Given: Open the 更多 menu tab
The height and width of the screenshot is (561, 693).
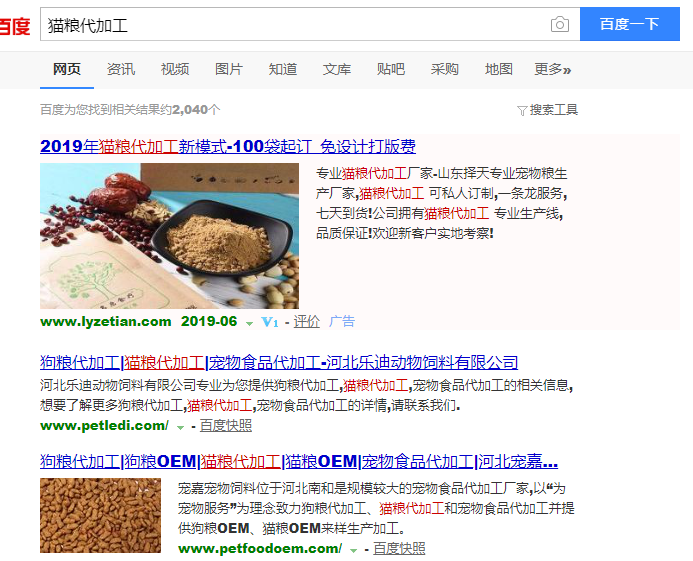Looking at the screenshot, I should tap(552, 69).
